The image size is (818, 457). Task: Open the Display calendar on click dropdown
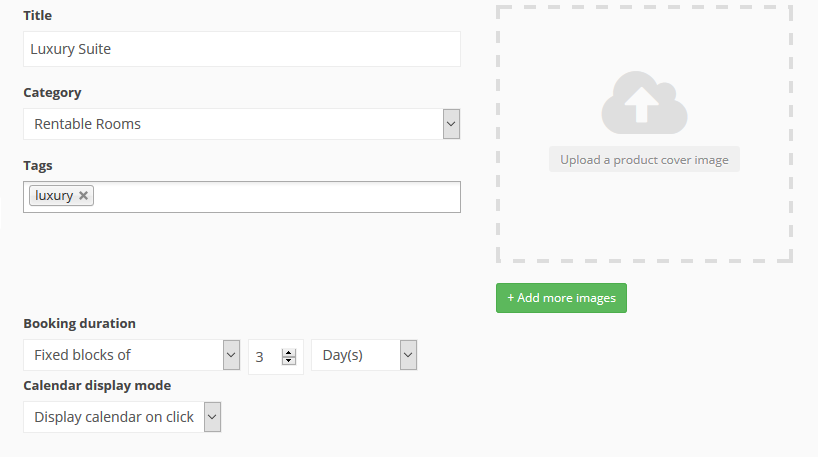122,417
